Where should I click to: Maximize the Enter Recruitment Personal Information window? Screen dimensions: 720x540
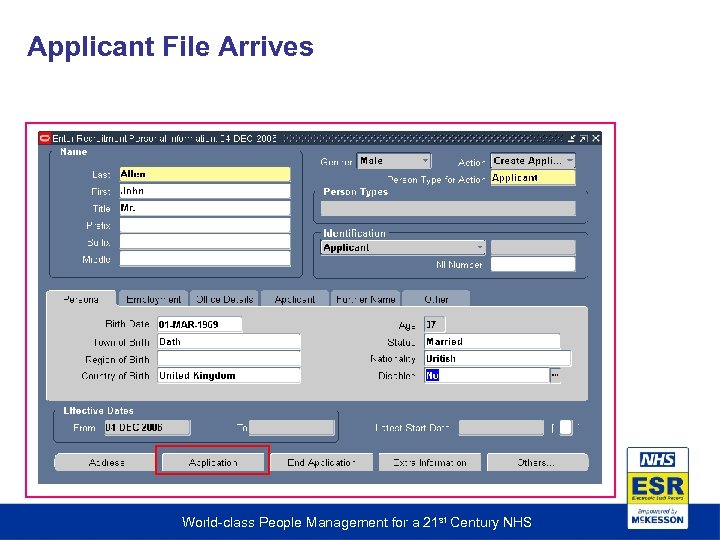click(584, 138)
